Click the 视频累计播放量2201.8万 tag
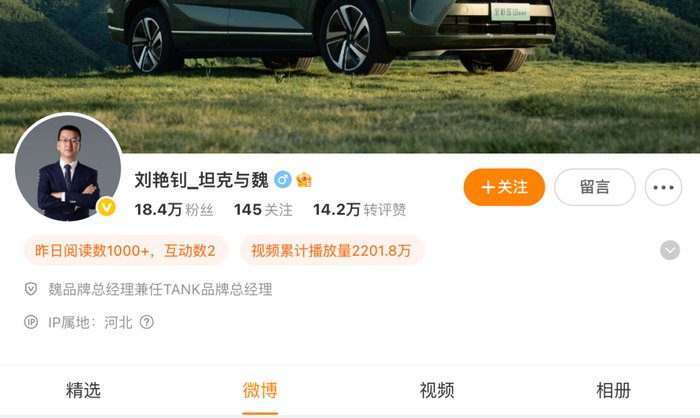This screenshot has height=418, width=700. point(332,251)
